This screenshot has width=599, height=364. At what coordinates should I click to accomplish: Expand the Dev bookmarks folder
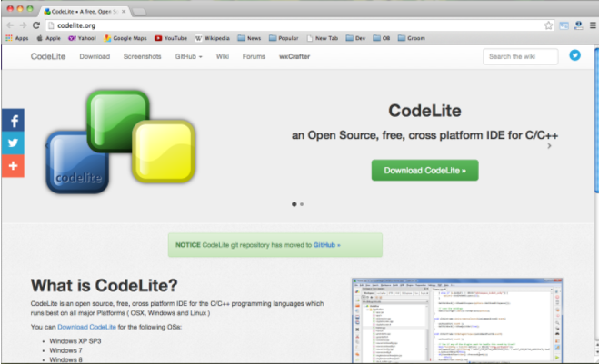coord(355,38)
